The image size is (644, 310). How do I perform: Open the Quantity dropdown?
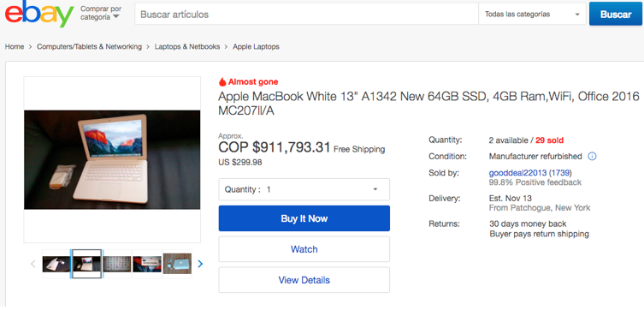click(x=304, y=189)
